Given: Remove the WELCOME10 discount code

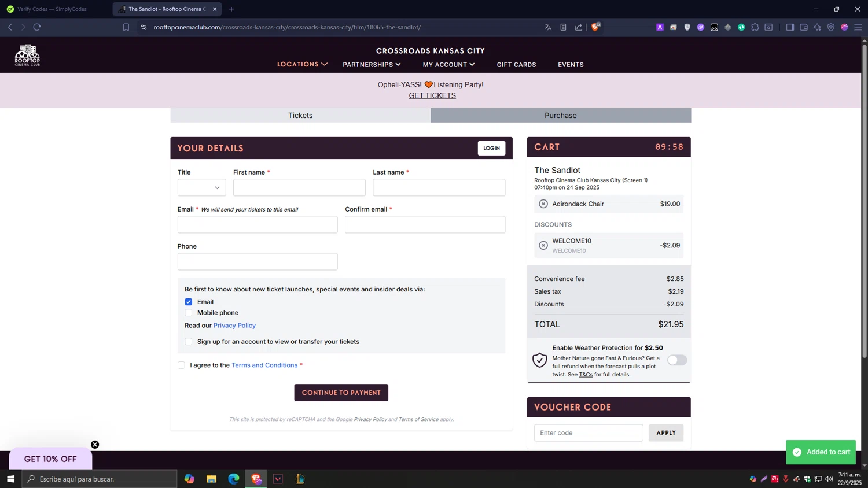Looking at the screenshot, I should (x=543, y=245).
